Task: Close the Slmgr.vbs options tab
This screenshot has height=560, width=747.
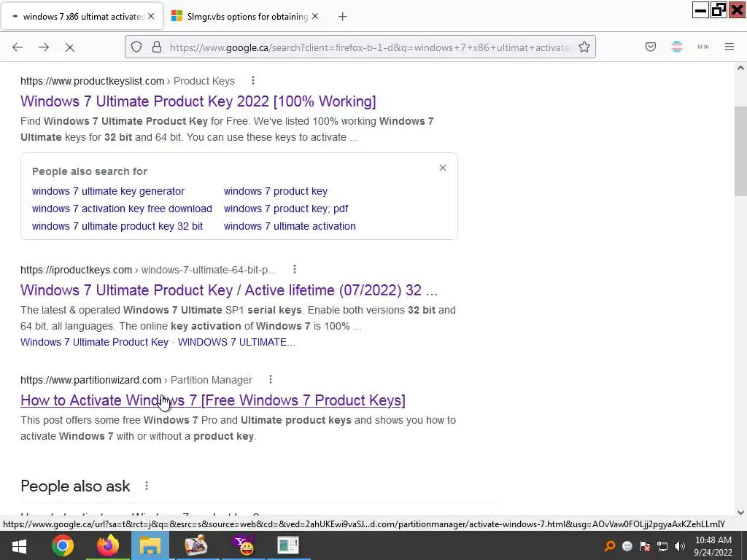Action: (315, 17)
